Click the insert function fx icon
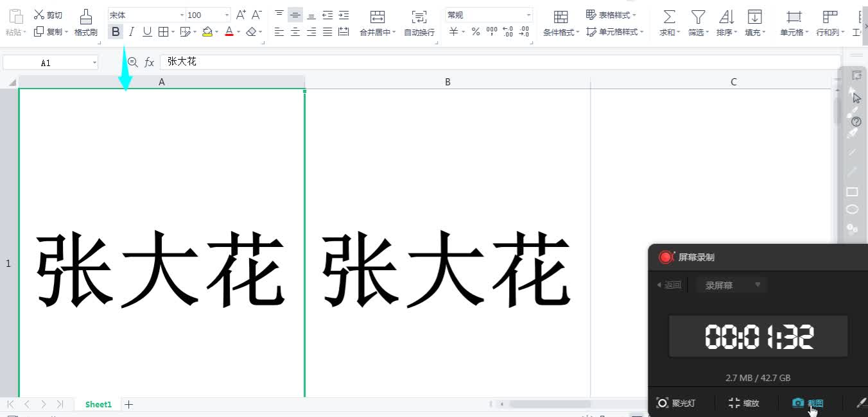Image resolution: width=868 pixels, height=417 pixels. (149, 62)
